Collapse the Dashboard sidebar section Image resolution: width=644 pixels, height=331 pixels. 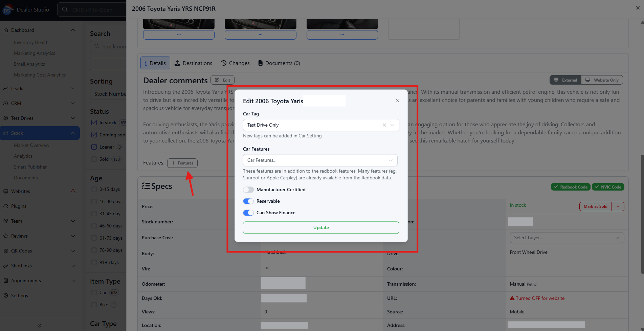coord(73,30)
